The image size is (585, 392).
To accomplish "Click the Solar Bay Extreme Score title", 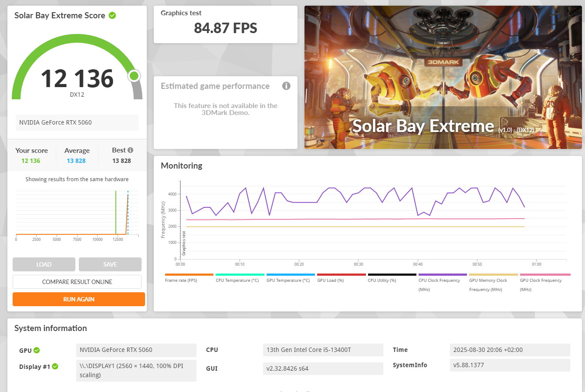I will (60, 16).
